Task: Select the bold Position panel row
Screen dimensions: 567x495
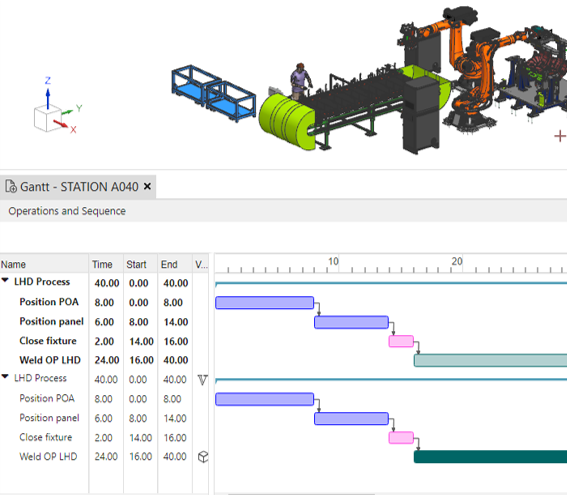Action: click(x=51, y=321)
